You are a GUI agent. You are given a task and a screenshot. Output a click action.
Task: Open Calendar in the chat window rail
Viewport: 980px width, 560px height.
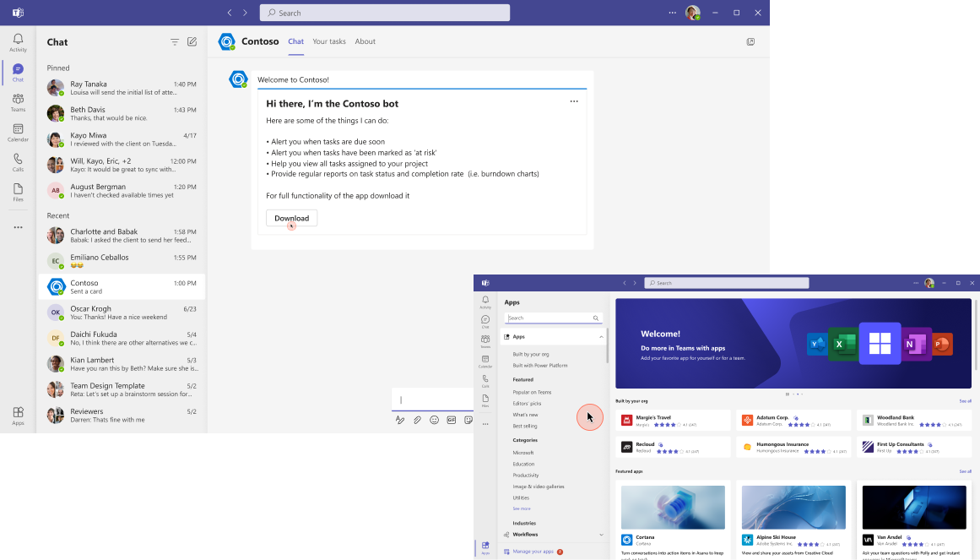18,133
